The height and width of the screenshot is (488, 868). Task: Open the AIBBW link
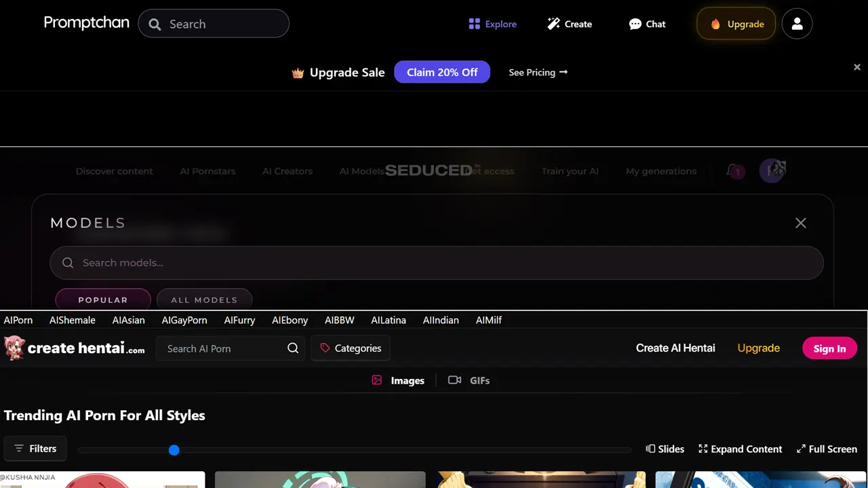(x=340, y=320)
